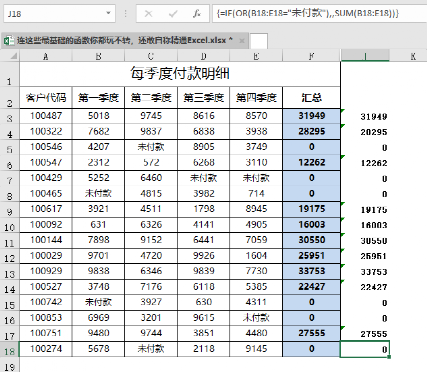The image size is (427, 372).
Task: Select column K header
Action: (413, 56)
